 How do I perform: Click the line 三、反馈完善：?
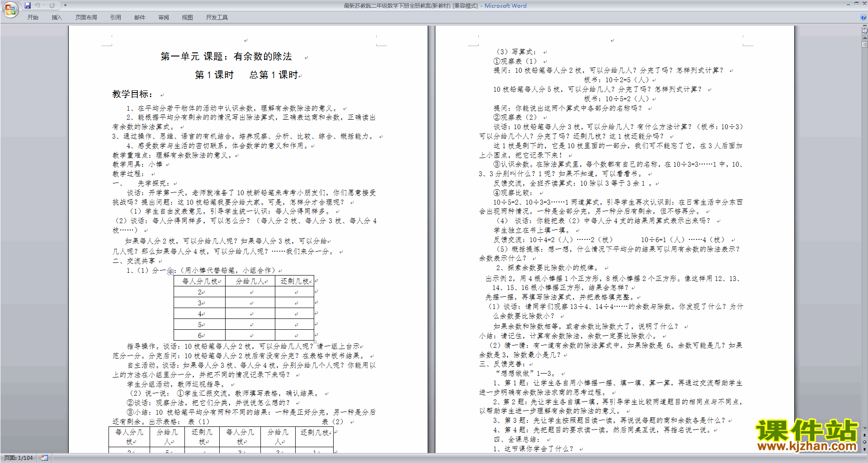click(x=502, y=364)
